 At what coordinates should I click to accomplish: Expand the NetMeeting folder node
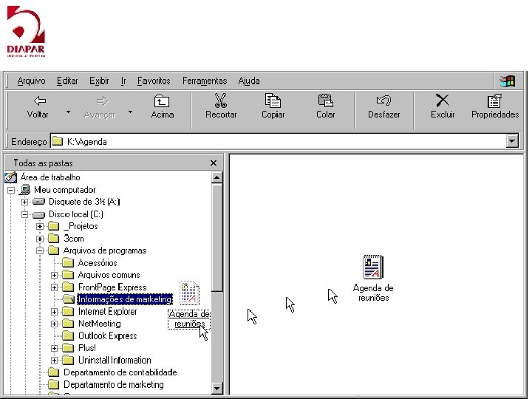point(54,324)
